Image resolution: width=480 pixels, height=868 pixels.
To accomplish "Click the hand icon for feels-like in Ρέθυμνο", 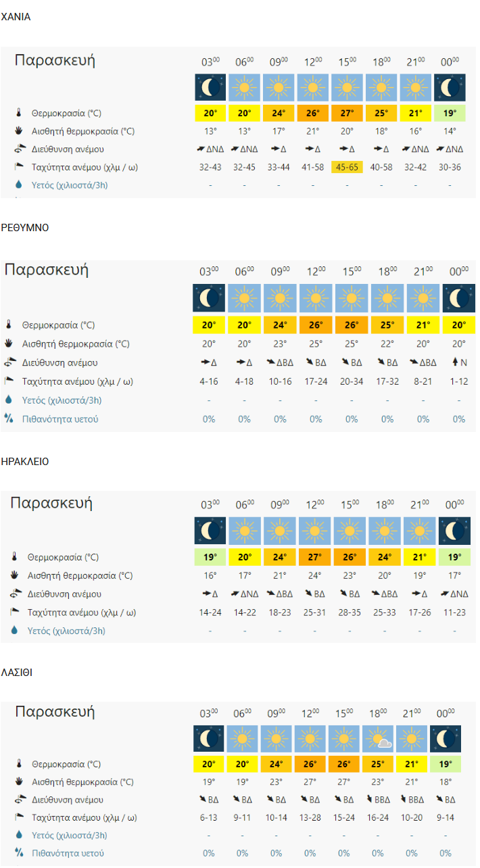I will point(9,343).
